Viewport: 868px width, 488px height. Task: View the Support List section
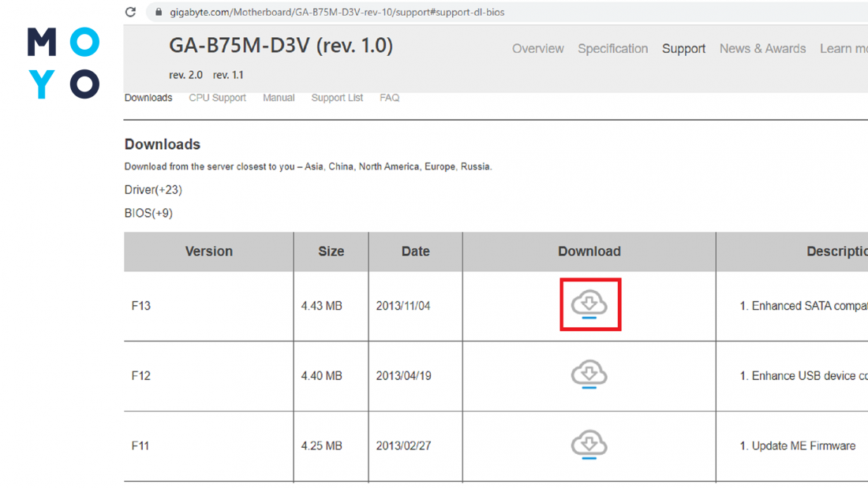coord(337,98)
